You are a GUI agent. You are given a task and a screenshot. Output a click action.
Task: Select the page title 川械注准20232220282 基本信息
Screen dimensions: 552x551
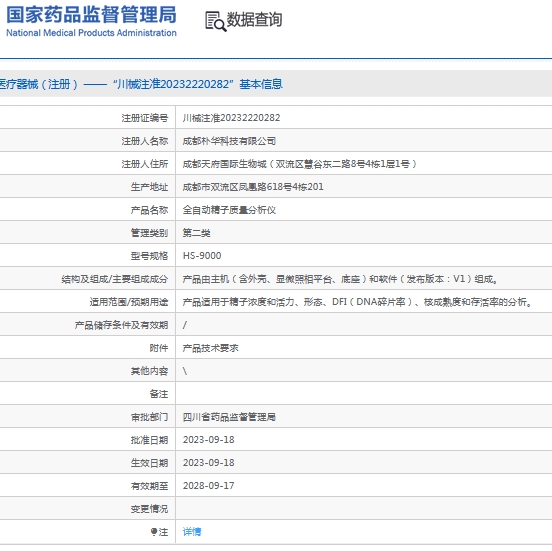tap(198, 84)
